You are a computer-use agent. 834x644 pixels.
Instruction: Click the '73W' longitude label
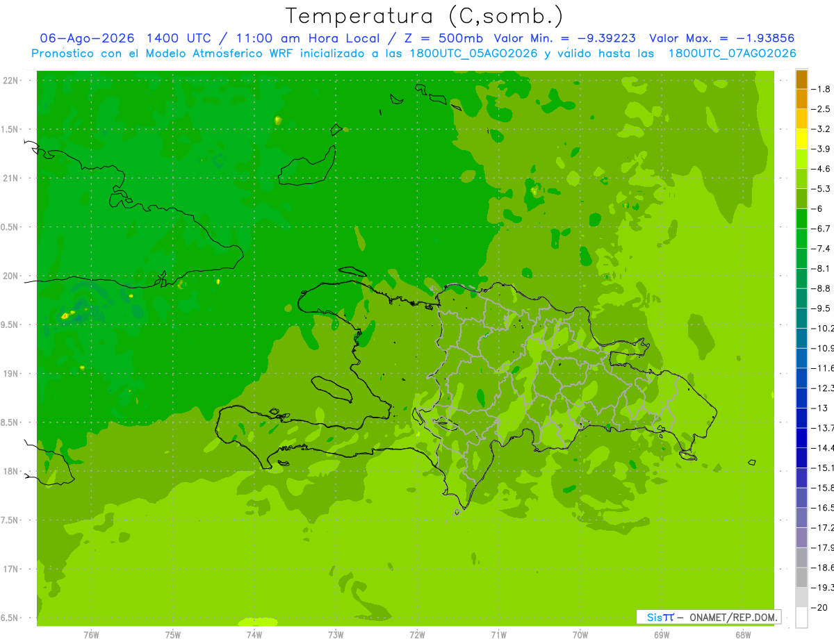click(336, 635)
